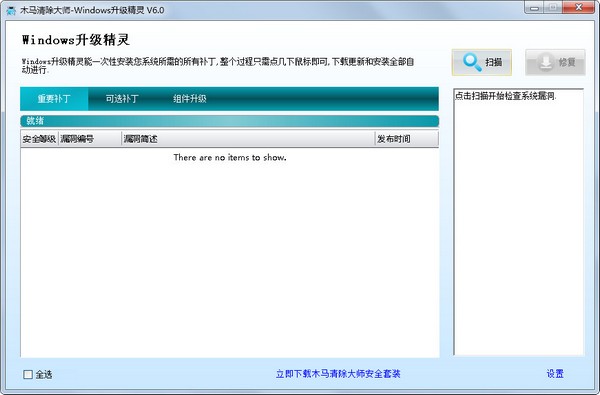This screenshot has width=600, height=395.
Task: Toggle the 全选 select-all checkbox
Action: tap(28, 374)
